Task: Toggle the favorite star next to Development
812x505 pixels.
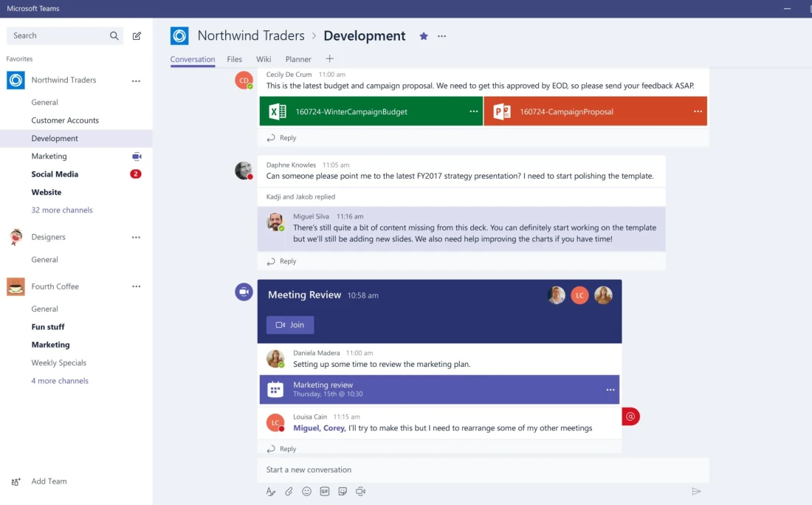Action: (x=423, y=35)
